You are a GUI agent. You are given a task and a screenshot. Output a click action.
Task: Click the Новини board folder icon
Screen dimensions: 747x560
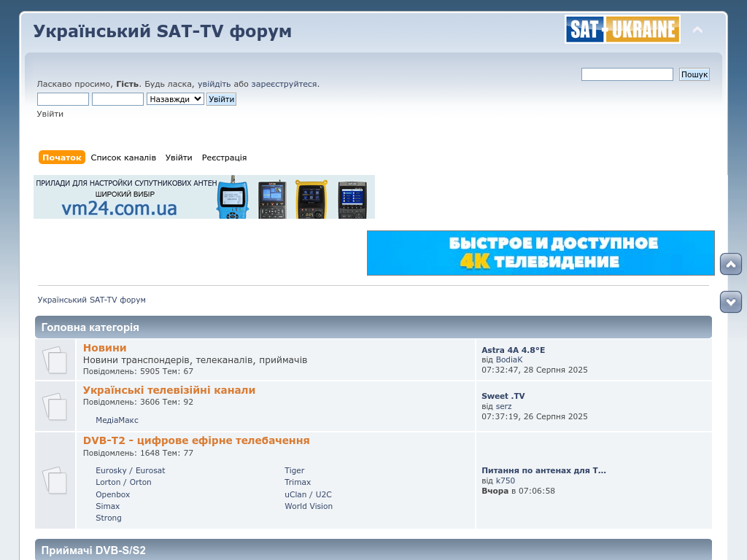55,359
